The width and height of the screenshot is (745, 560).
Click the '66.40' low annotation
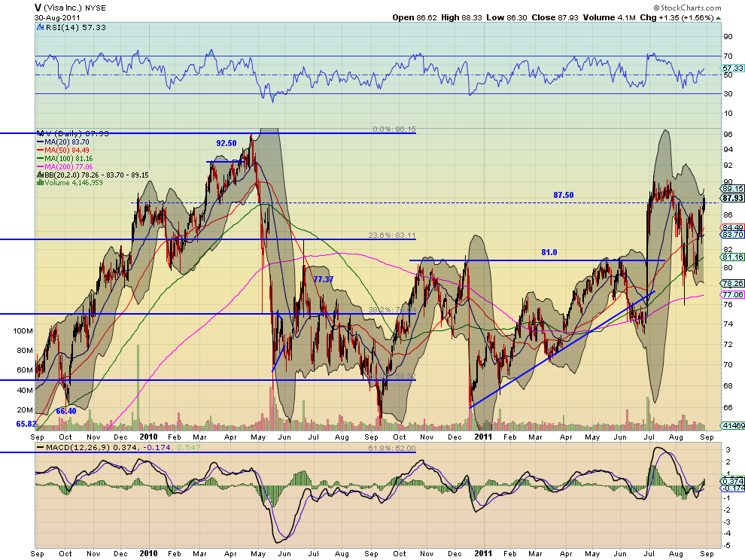tap(66, 411)
